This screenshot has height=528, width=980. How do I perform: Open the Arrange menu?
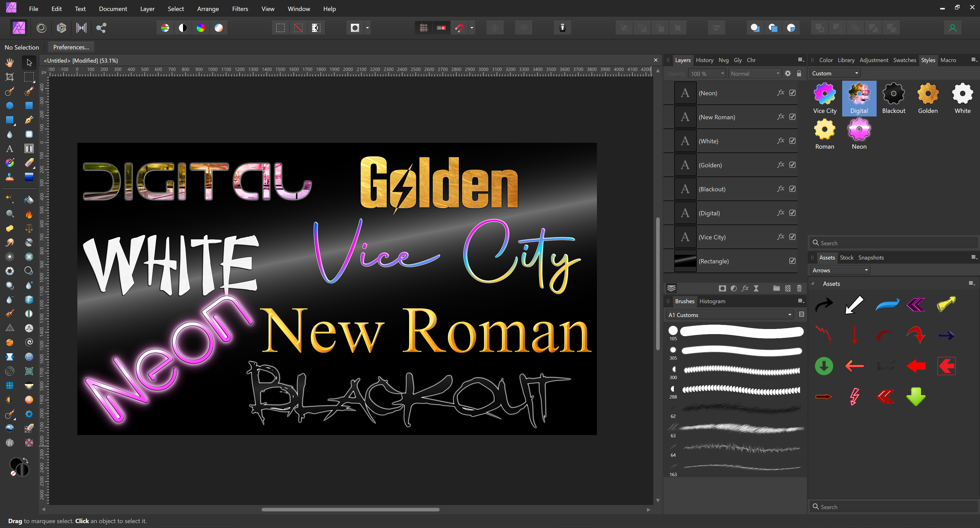[x=208, y=9]
